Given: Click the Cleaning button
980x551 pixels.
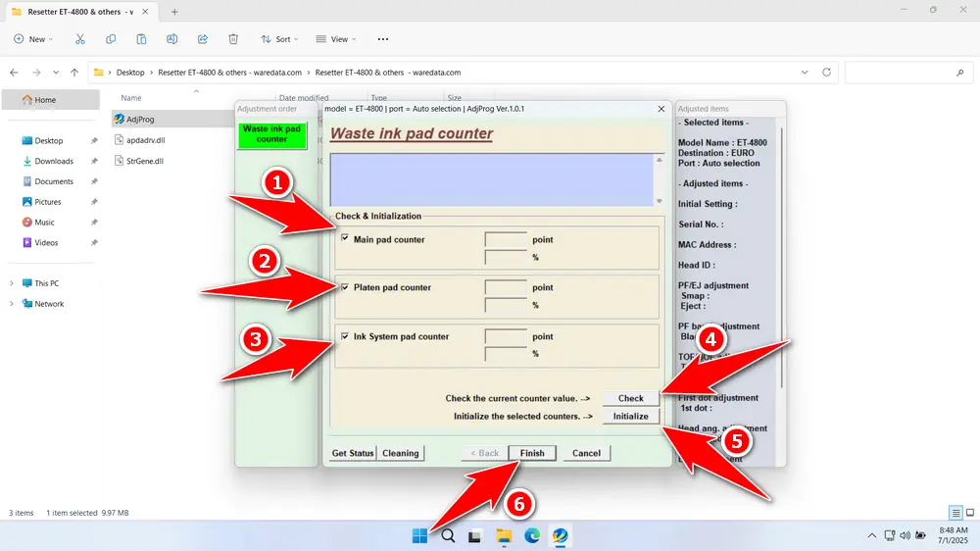Looking at the screenshot, I should (401, 453).
